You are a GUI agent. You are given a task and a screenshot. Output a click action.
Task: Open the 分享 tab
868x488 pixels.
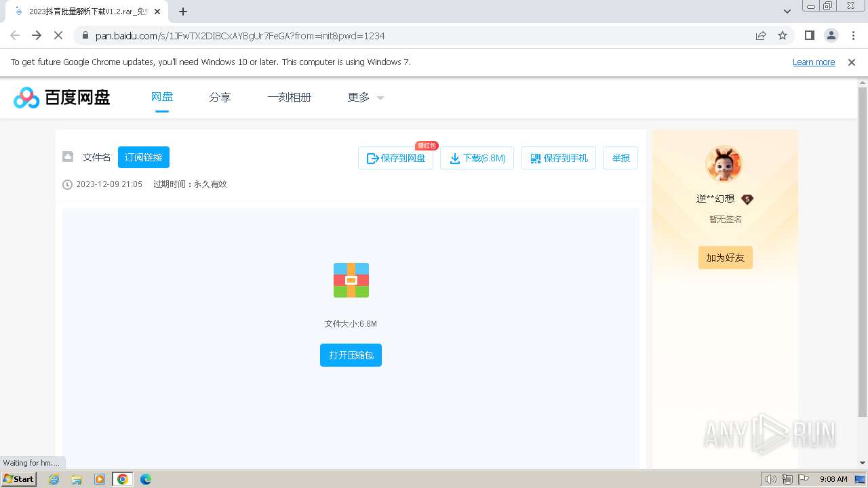point(220,98)
